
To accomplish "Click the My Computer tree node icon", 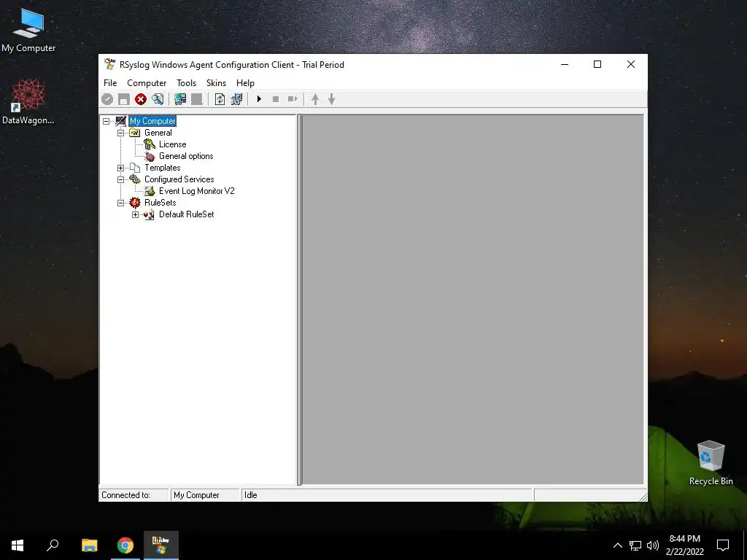I will coord(120,121).
